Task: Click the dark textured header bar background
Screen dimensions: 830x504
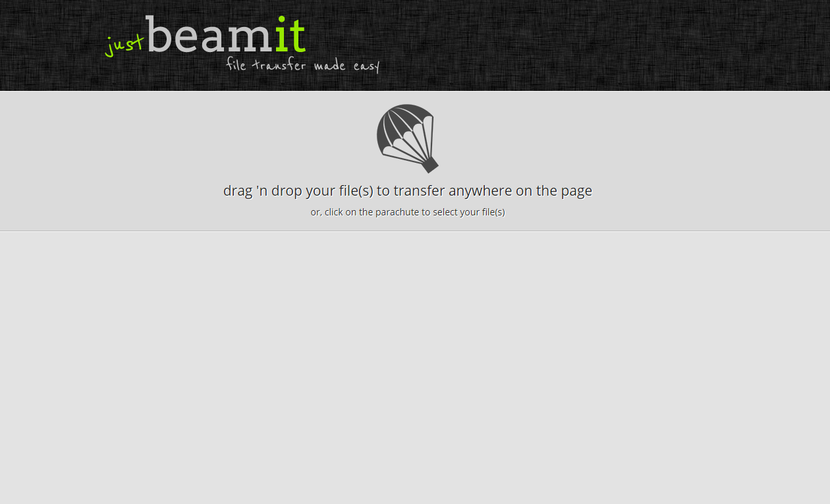Action: [593, 45]
